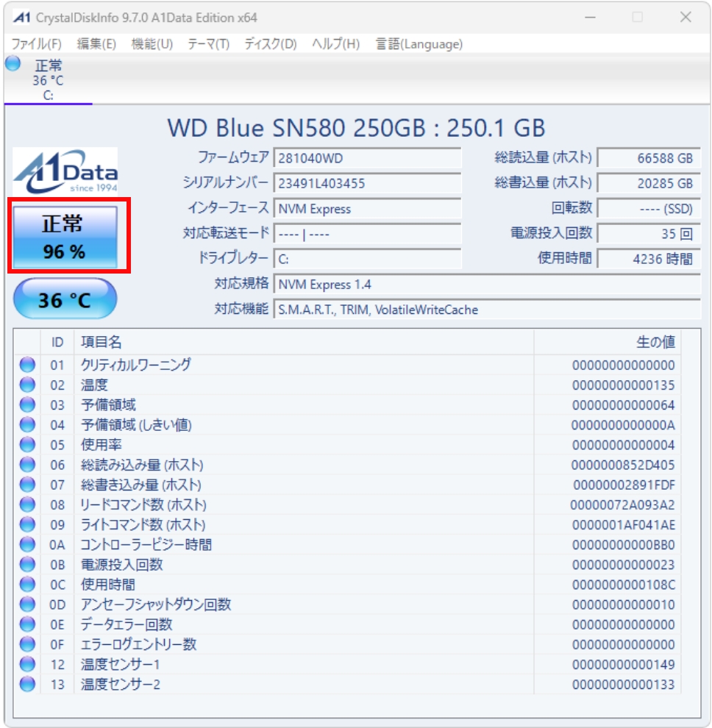712x728 pixels.
Task: Click the status orb for エラーログエントリー数
Action: pyautogui.click(x=27, y=644)
